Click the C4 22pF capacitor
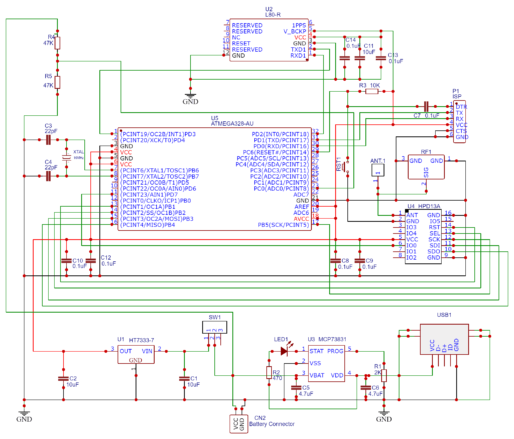Image resolution: width=514 pixels, height=439 pixels. click(x=48, y=176)
